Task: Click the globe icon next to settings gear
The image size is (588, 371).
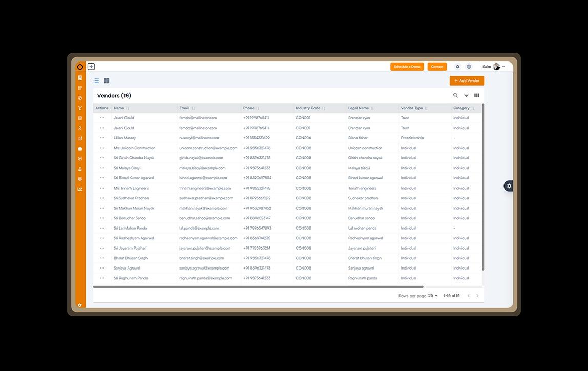Action: tap(468, 66)
